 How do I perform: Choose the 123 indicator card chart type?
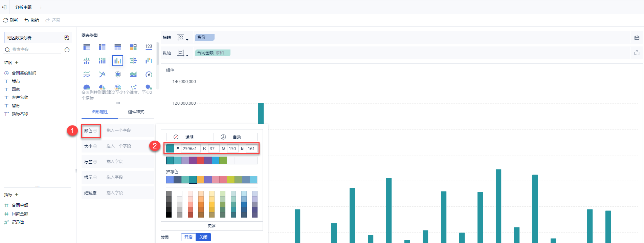pyautogui.click(x=149, y=47)
